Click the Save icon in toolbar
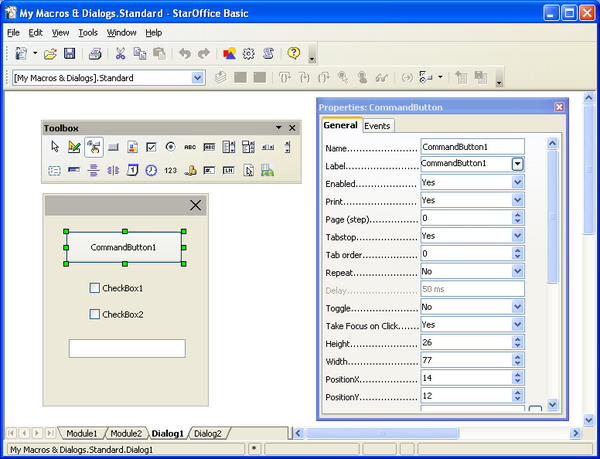The width and height of the screenshot is (600, 459). point(70,53)
